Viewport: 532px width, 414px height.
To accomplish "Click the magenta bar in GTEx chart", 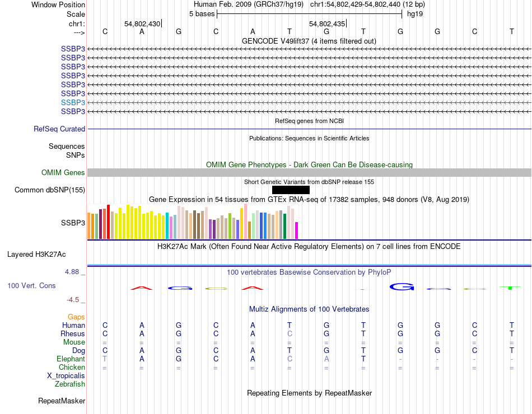I will pos(297,230).
